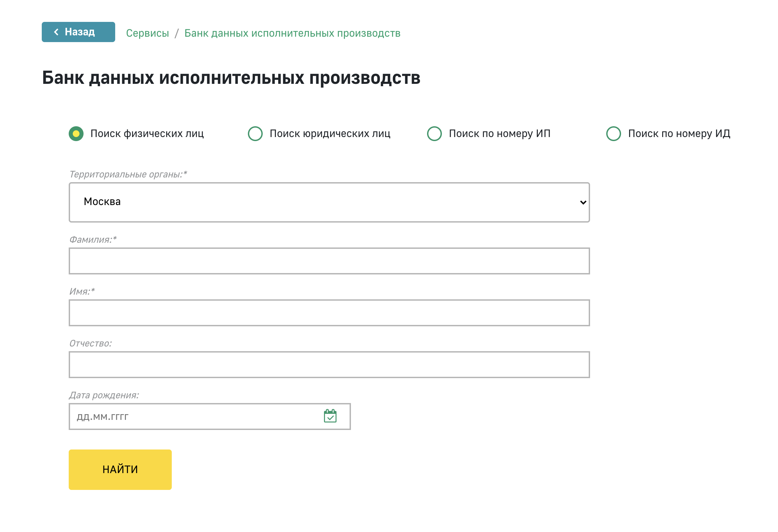Focus the Имя input field
The width and height of the screenshot is (778, 532).
[x=329, y=313]
